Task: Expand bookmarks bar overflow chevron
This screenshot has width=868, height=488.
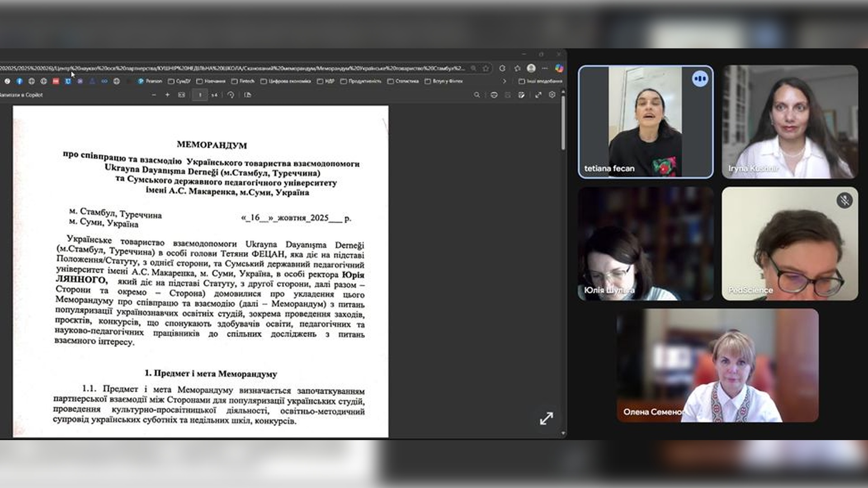Action: 505,81
